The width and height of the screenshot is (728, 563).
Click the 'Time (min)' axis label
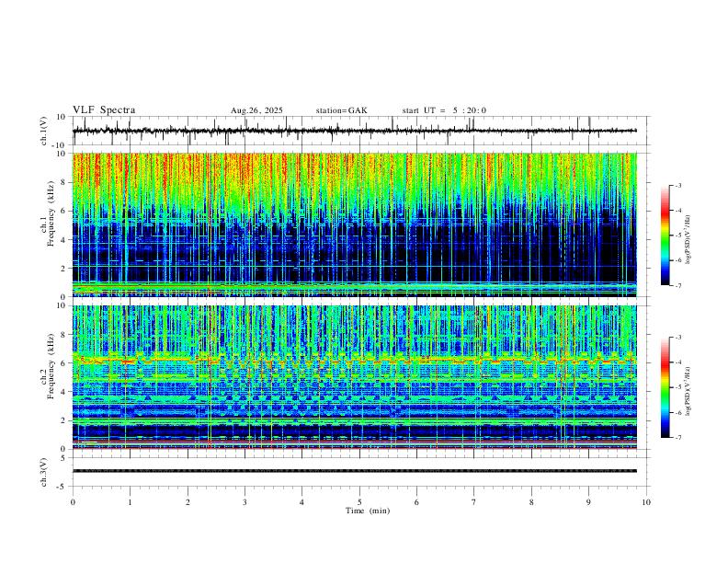[368, 511]
